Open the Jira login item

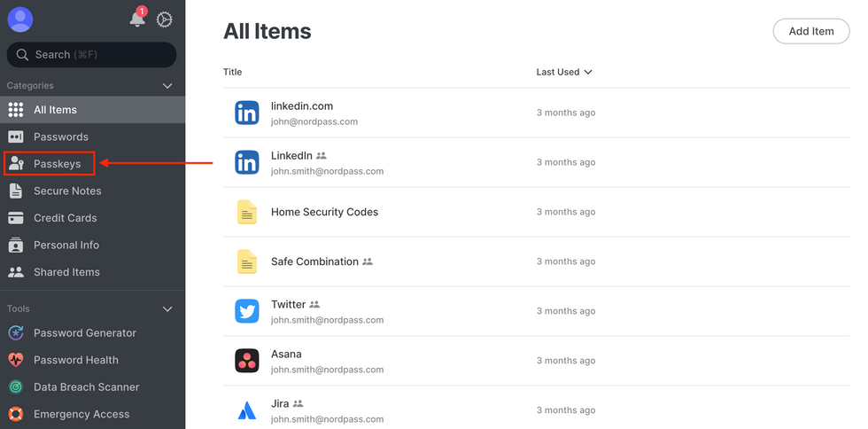pyautogui.click(x=280, y=403)
